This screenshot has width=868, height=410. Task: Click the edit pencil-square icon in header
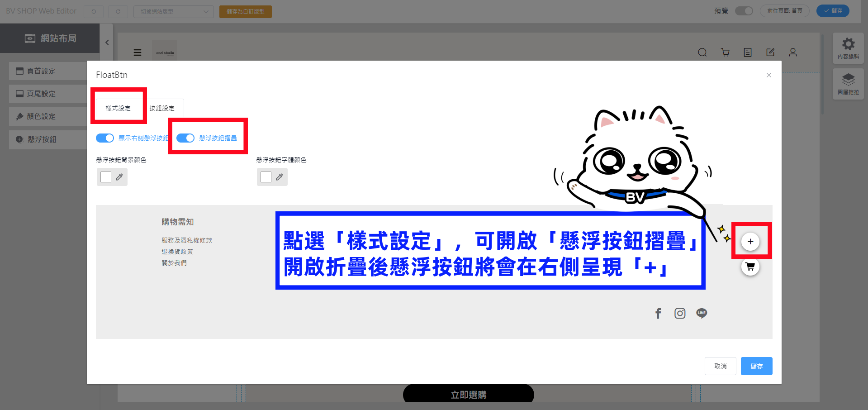tap(770, 52)
